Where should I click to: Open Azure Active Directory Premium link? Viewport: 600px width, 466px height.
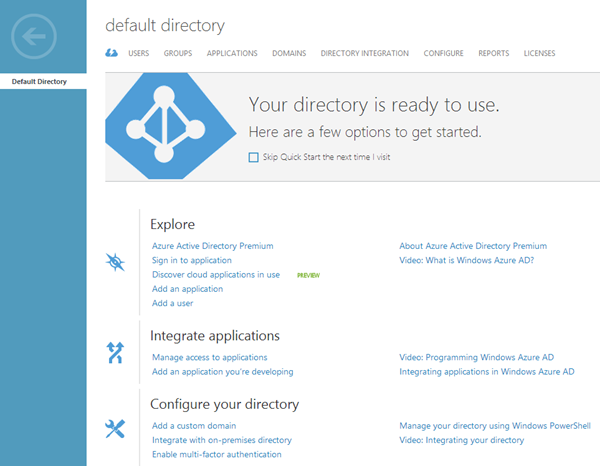point(213,246)
